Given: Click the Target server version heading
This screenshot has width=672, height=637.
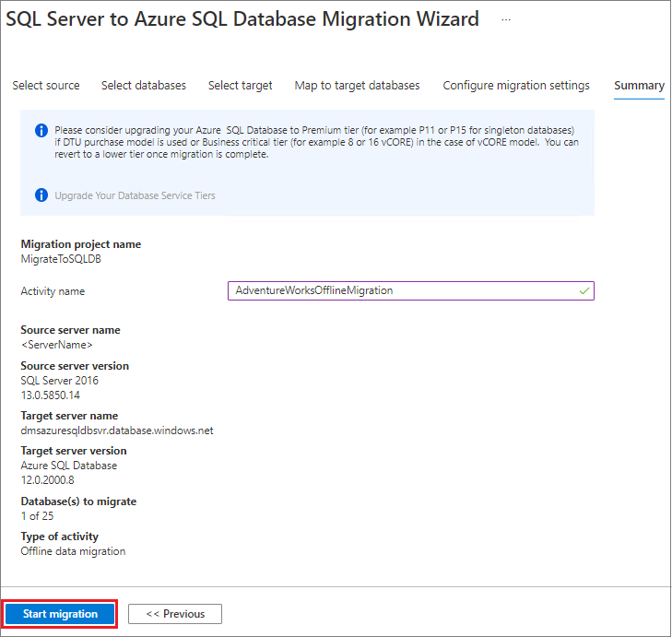Looking at the screenshot, I should pyautogui.click(x=74, y=451).
